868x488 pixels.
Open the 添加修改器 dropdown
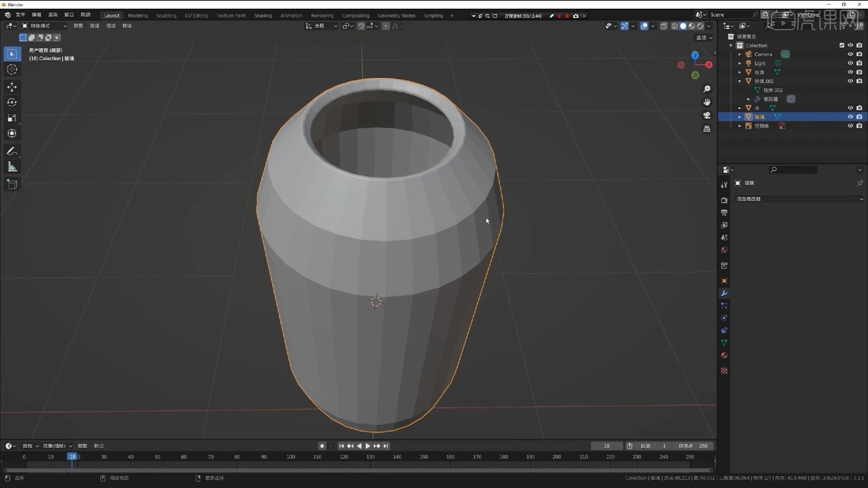[x=799, y=199]
